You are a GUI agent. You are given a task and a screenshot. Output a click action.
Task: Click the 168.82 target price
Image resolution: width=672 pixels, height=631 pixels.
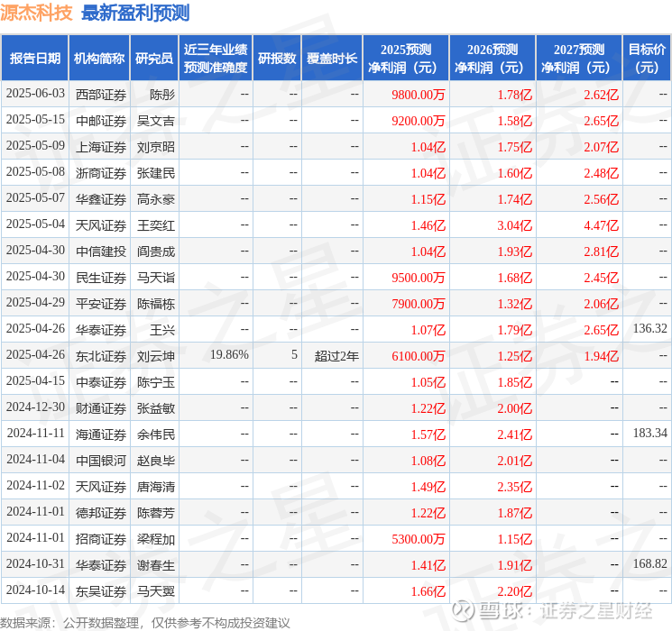pos(650,564)
